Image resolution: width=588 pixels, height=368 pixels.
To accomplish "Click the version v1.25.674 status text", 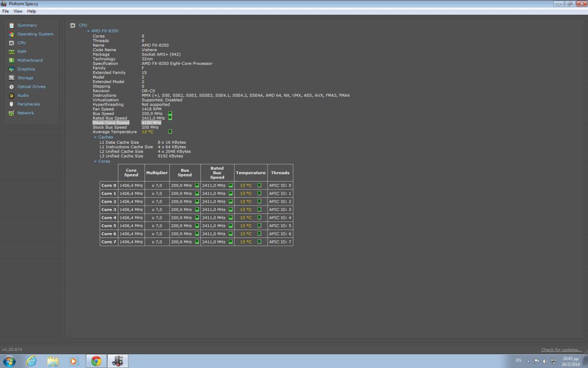I will pyautogui.click(x=12, y=350).
